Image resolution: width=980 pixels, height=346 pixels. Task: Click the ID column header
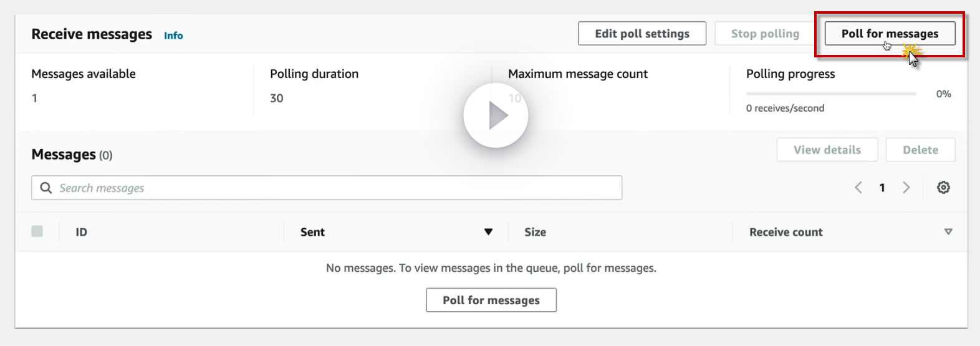[x=82, y=232]
